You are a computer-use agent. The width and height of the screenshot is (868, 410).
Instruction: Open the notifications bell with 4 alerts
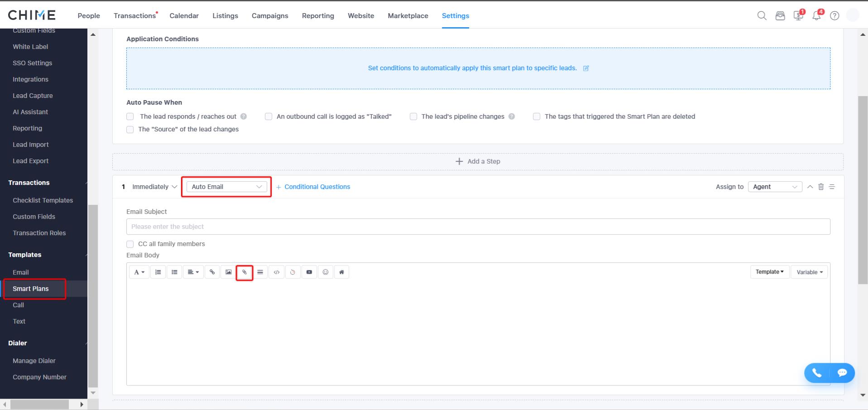tap(816, 15)
